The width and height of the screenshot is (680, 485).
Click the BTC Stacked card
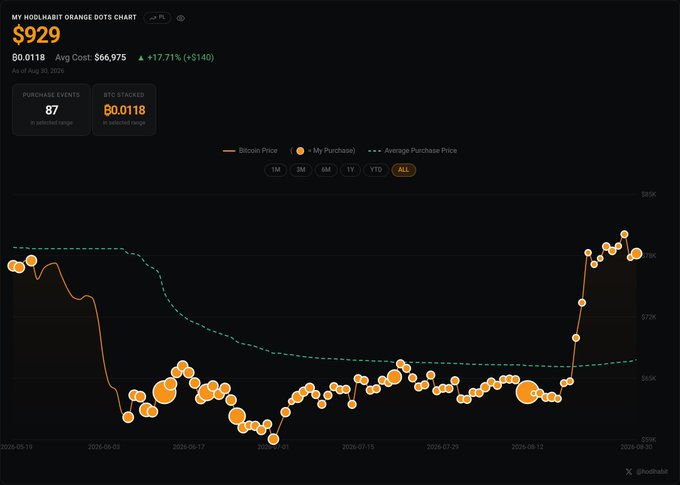(124, 110)
